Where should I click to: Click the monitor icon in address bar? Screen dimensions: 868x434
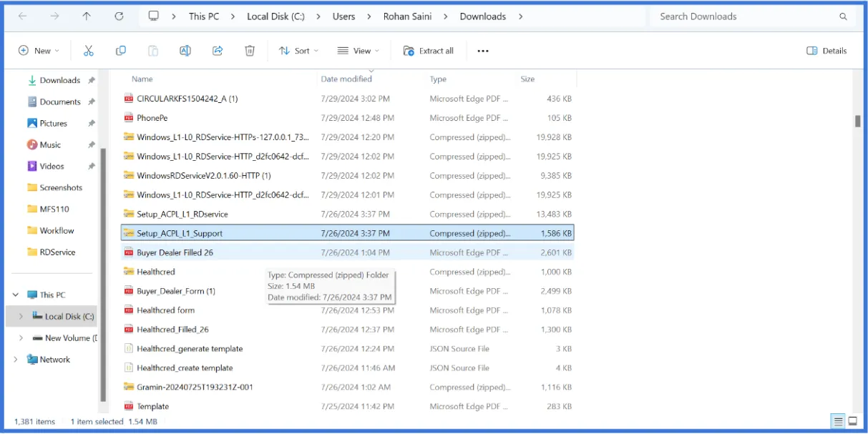(x=153, y=16)
